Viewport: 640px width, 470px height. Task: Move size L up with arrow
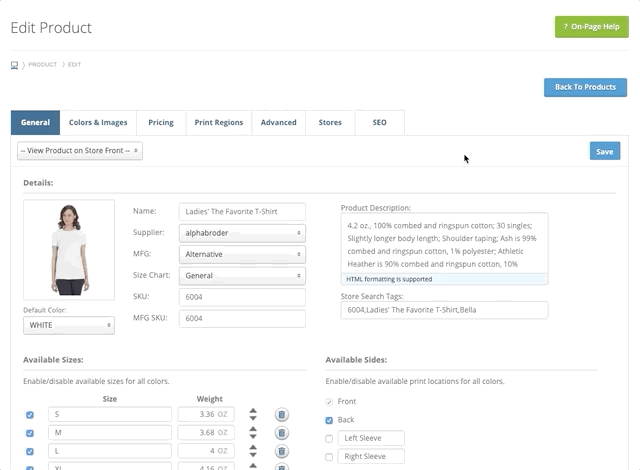(x=253, y=448)
